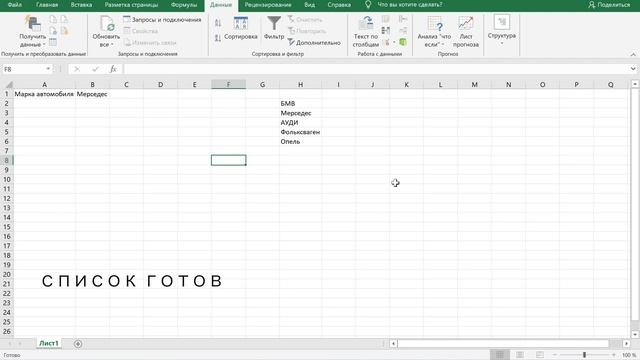
Task: Select cell with АУДИ
Action: [x=300, y=122]
